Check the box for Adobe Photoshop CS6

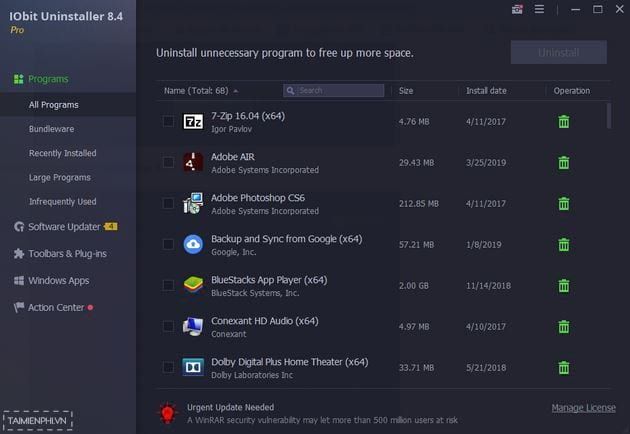point(168,203)
